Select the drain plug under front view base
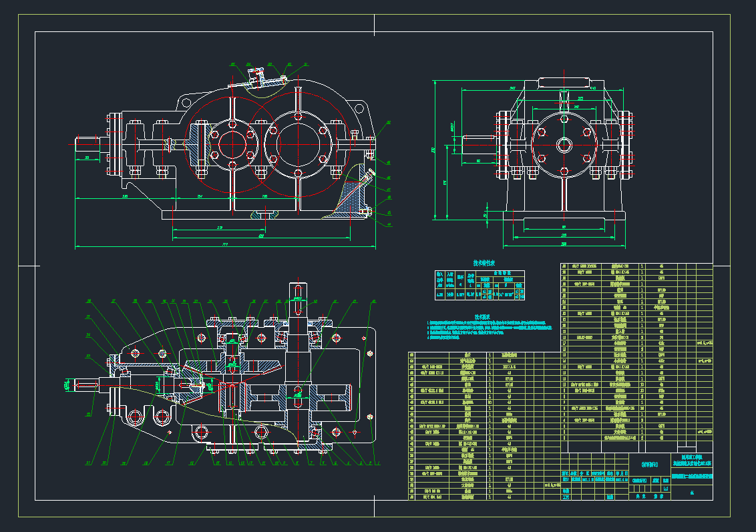 point(264,215)
